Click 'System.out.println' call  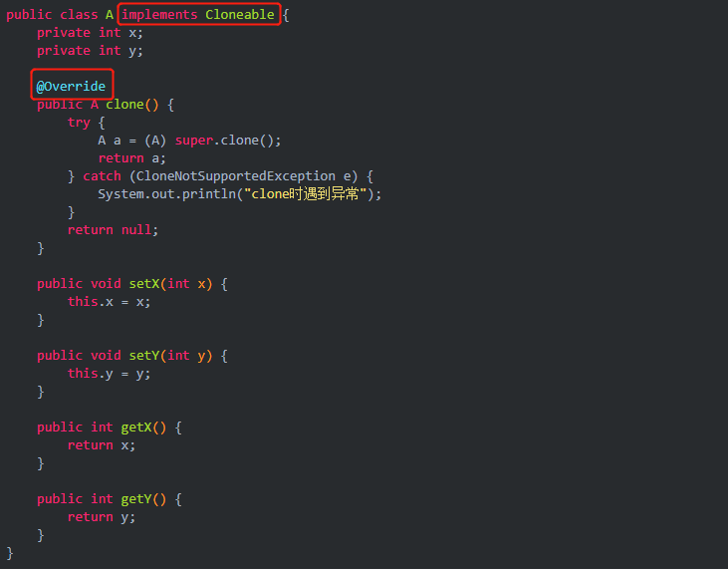click(167, 194)
